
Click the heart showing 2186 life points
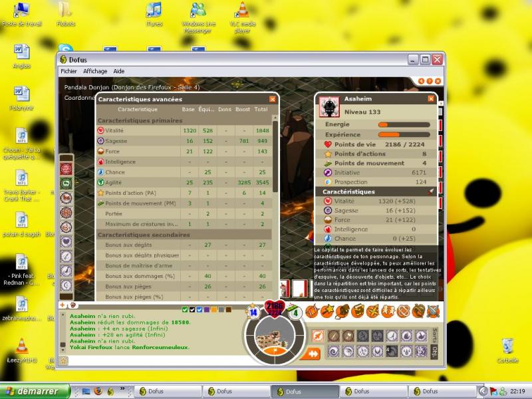[275, 309]
